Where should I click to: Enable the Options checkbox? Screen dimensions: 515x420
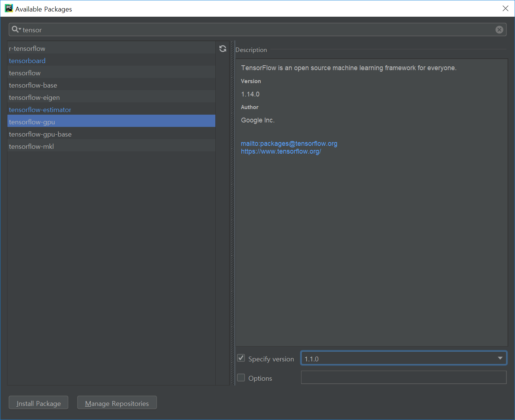coord(241,378)
